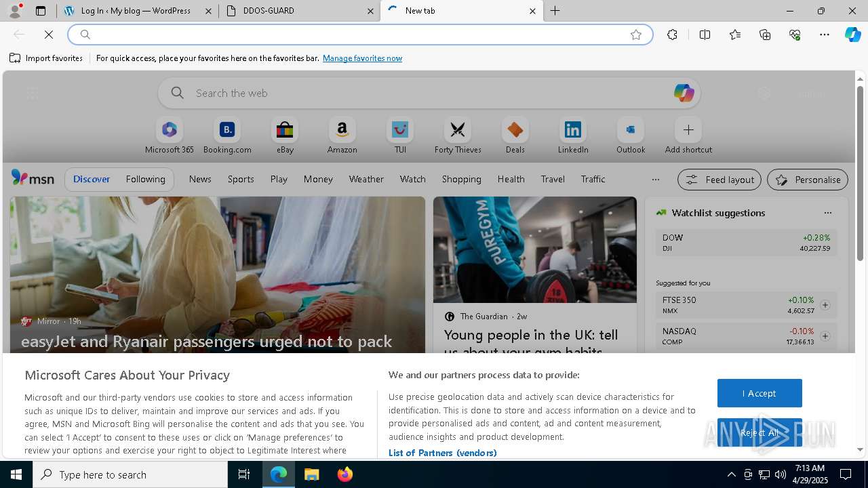868x488 pixels.
Task: Expand more MSN categories ellipsis
Action: click(655, 180)
